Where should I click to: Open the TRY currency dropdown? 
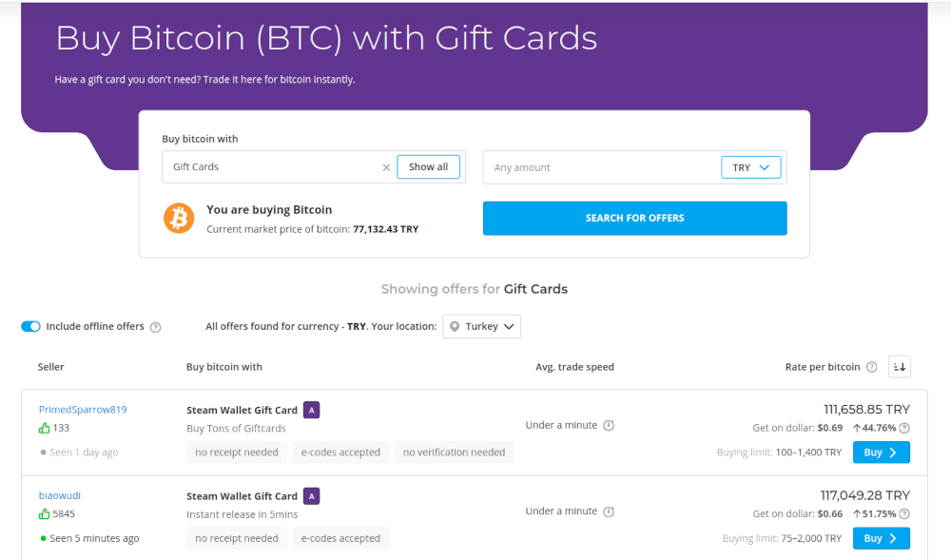tap(751, 167)
